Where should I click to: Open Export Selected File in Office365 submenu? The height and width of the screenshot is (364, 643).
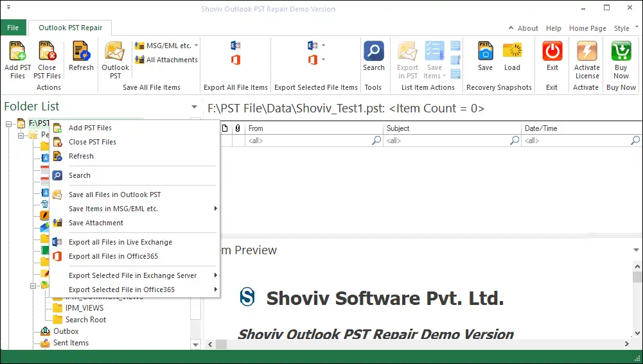[x=134, y=290]
